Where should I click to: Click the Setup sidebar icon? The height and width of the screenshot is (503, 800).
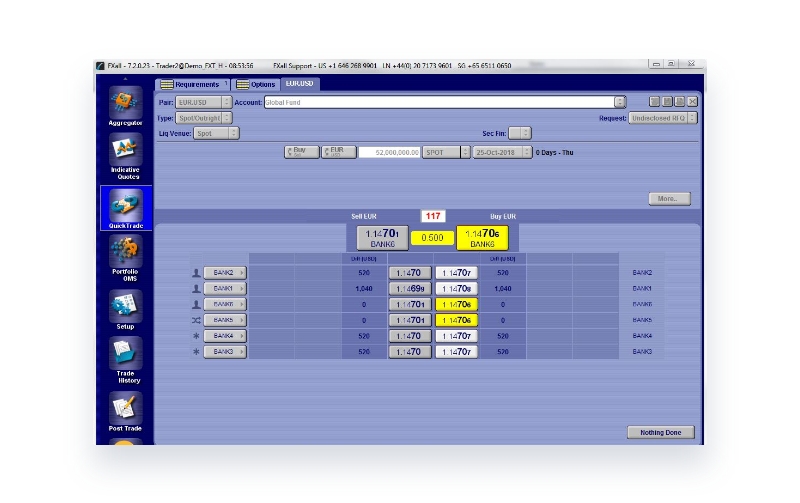click(x=125, y=305)
